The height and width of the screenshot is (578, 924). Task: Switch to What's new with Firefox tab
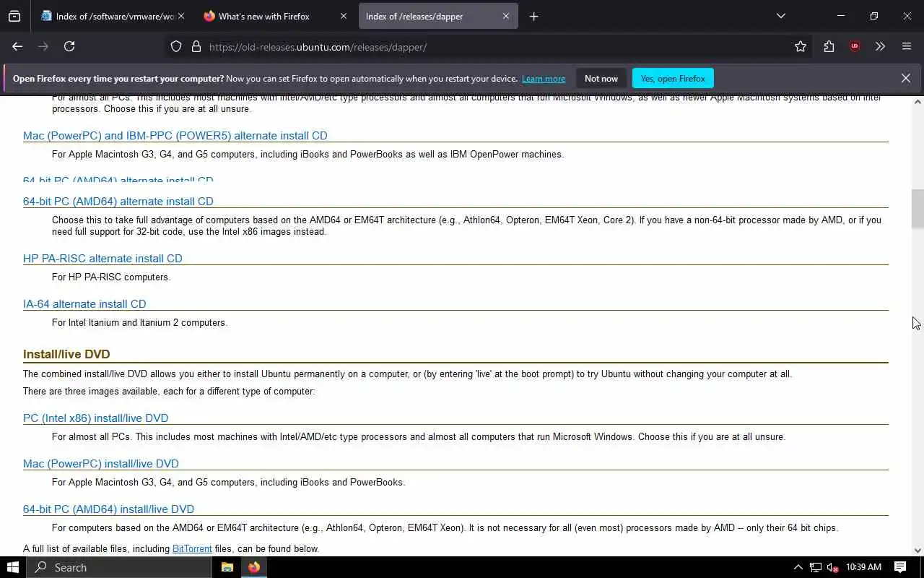[275, 16]
